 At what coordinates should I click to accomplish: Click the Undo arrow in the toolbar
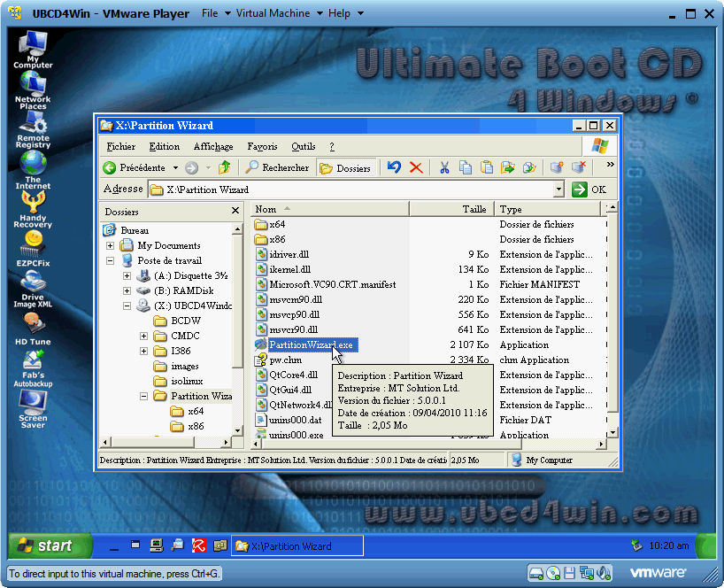(393, 167)
